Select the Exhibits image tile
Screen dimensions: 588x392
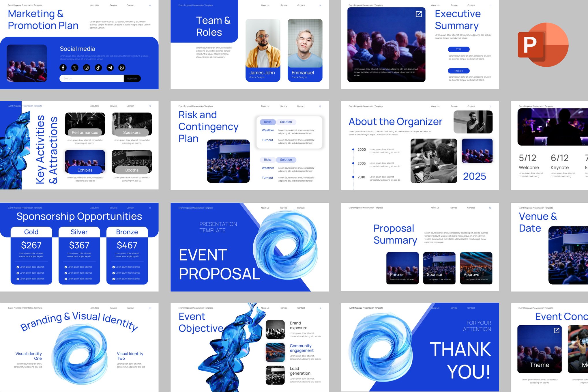pyautogui.click(x=85, y=162)
